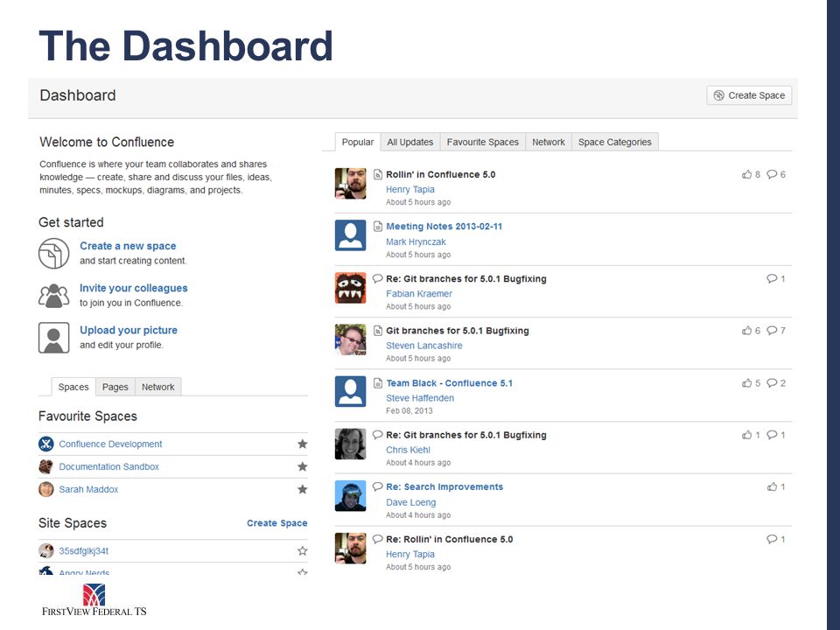Viewport: 840px width, 630px height.
Task: Open Meeting Notes 2013-02-11 page
Action: 444,226
